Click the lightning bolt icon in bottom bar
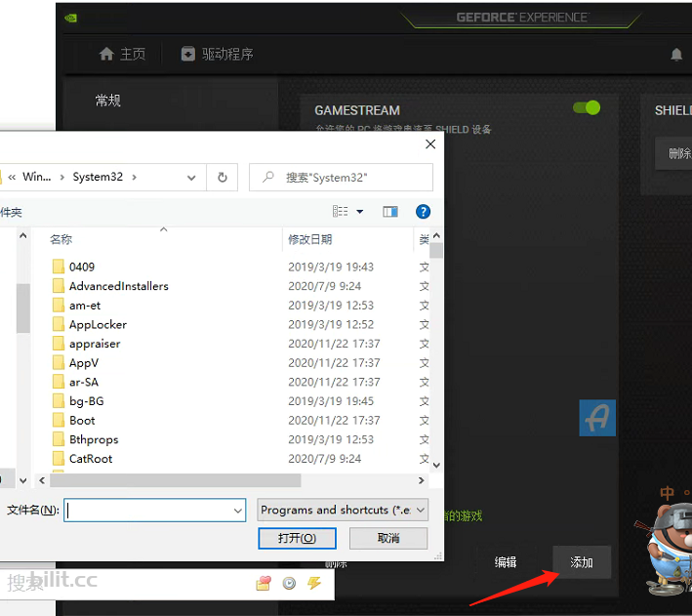This screenshot has height=616, width=692. [x=314, y=584]
